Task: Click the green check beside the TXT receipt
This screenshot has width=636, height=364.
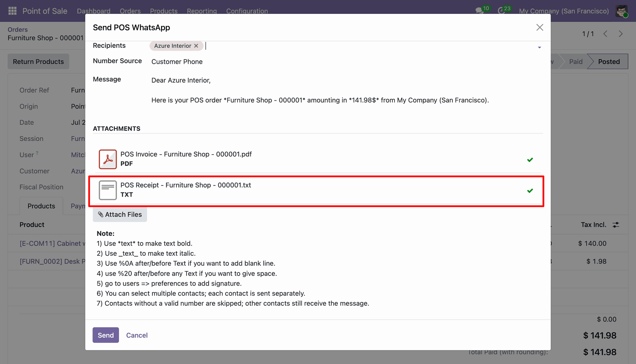Action: [530, 191]
